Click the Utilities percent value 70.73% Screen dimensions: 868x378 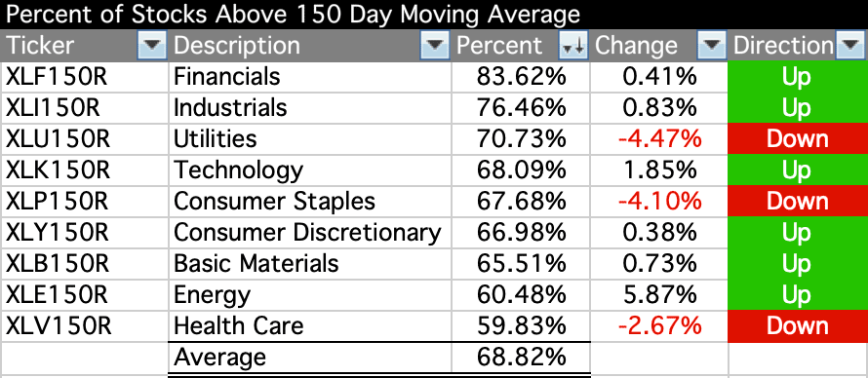click(x=521, y=138)
